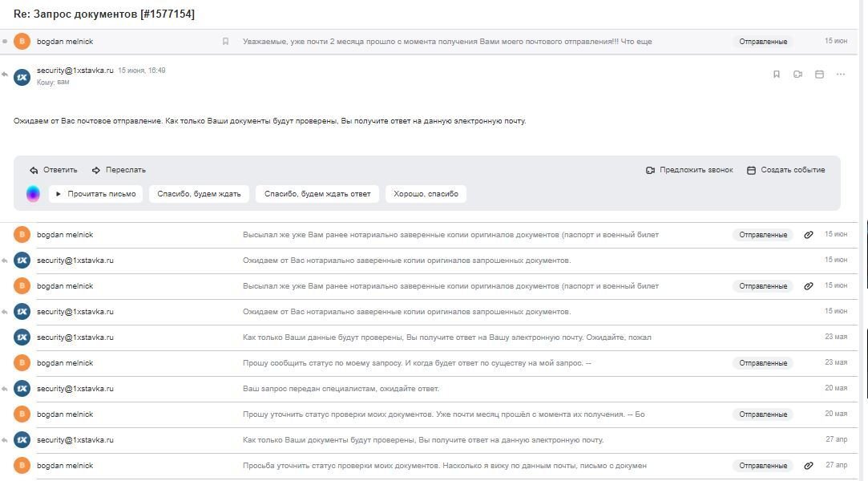Image resolution: width=868 pixels, height=481 pixels.
Task: Expand the message 'Ваш запрос передан специалистам'
Action: [341, 389]
